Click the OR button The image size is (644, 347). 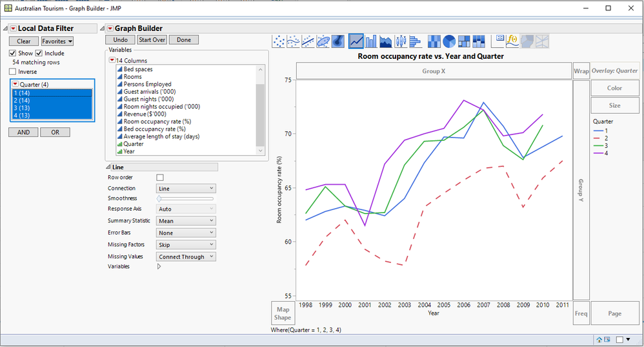point(55,132)
